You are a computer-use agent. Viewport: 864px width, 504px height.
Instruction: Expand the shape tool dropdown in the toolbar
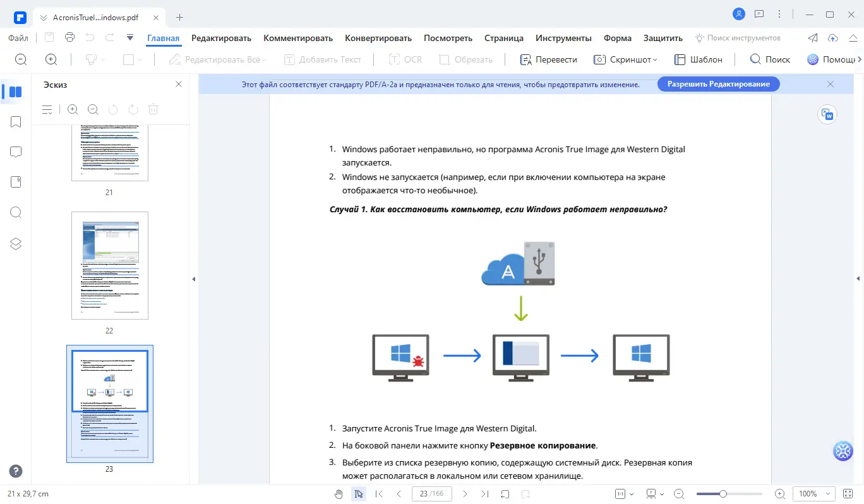point(140,59)
